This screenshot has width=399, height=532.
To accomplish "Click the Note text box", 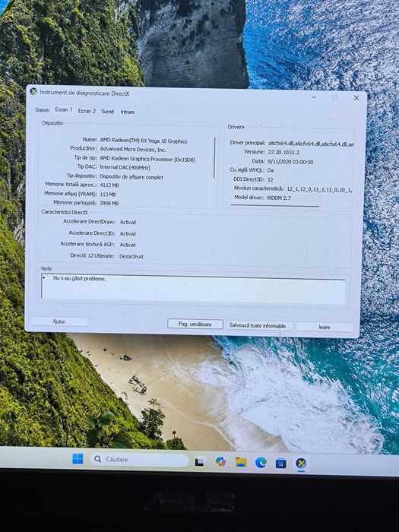I will click(x=193, y=288).
